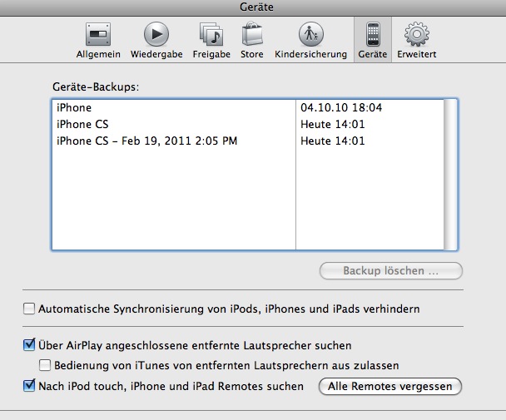Uncheck Nach iPod touch Remotes suchen

(x=30, y=386)
